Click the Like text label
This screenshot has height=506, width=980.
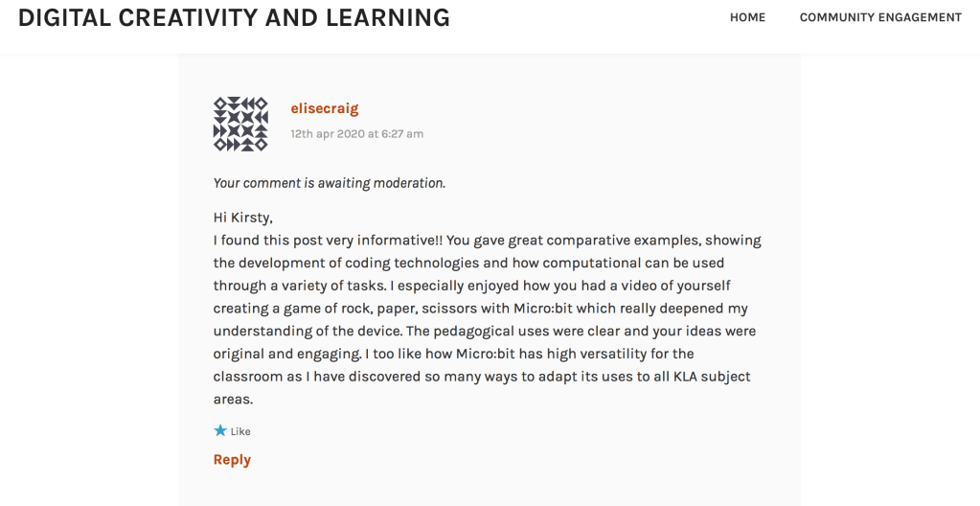pyautogui.click(x=240, y=432)
